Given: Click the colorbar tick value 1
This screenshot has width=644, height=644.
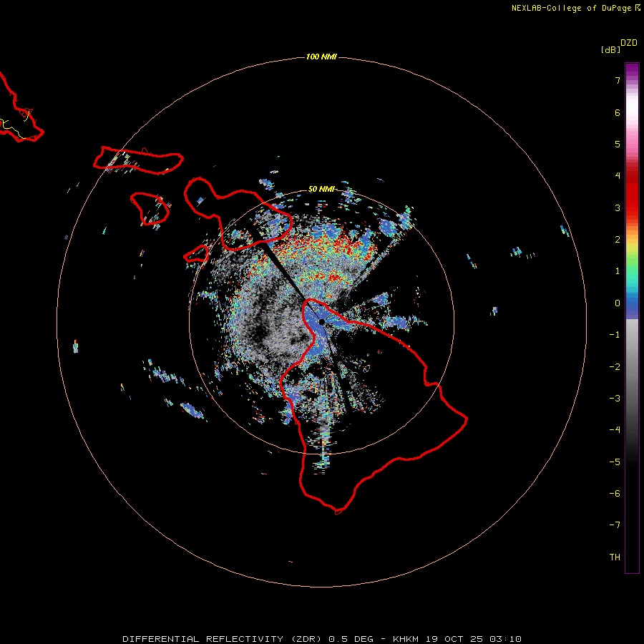Looking at the screenshot, I should click(618, 271).
